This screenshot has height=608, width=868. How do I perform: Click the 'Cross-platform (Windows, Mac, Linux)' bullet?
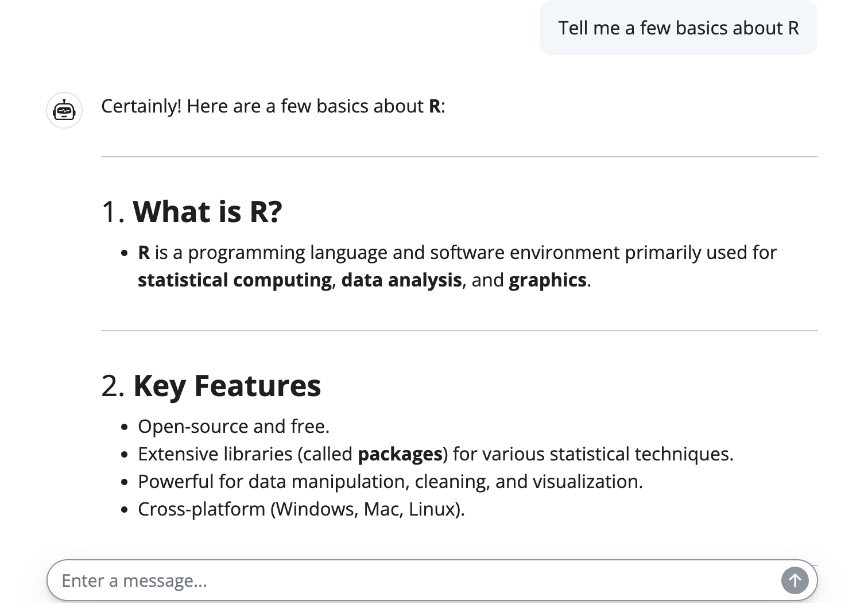[x=301, y=509]
